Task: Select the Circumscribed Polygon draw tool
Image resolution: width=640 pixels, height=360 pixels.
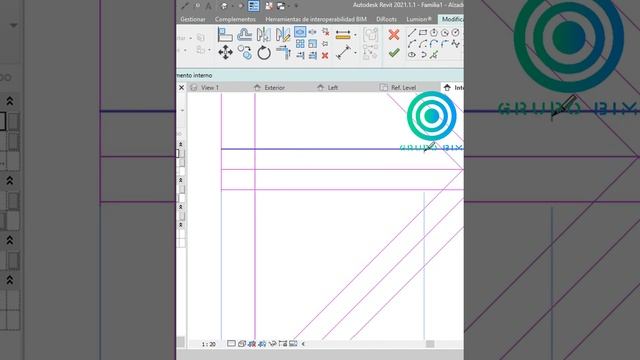Action: tap(445, 33)
